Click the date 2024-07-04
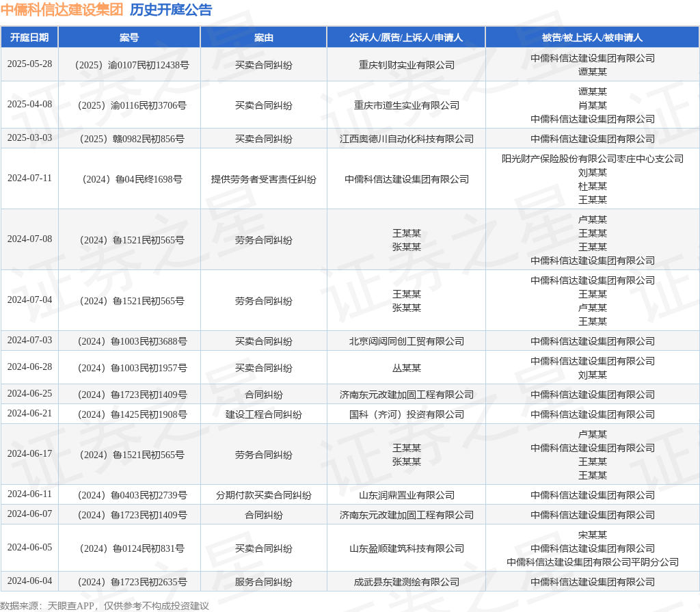The image size is (700, 612). tap(29, 300)
